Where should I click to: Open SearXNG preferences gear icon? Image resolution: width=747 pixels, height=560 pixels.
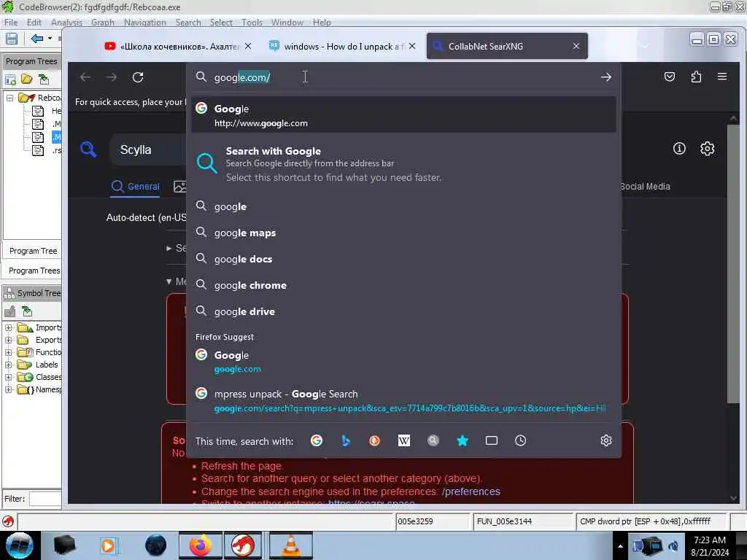click(x=707, y=149)
